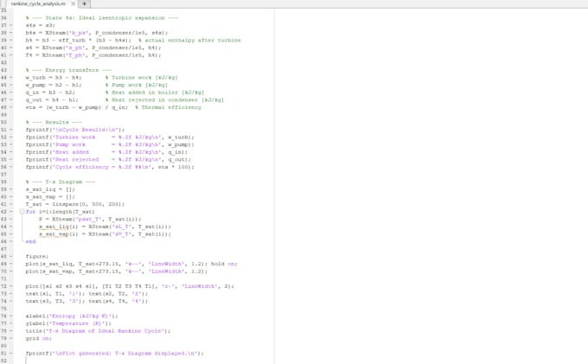Click comment 'State 4s: Ideal isentropic expansion'
The height and width of the screenshot is (364, 588).
pyautogui.click(x=102, y=18)
